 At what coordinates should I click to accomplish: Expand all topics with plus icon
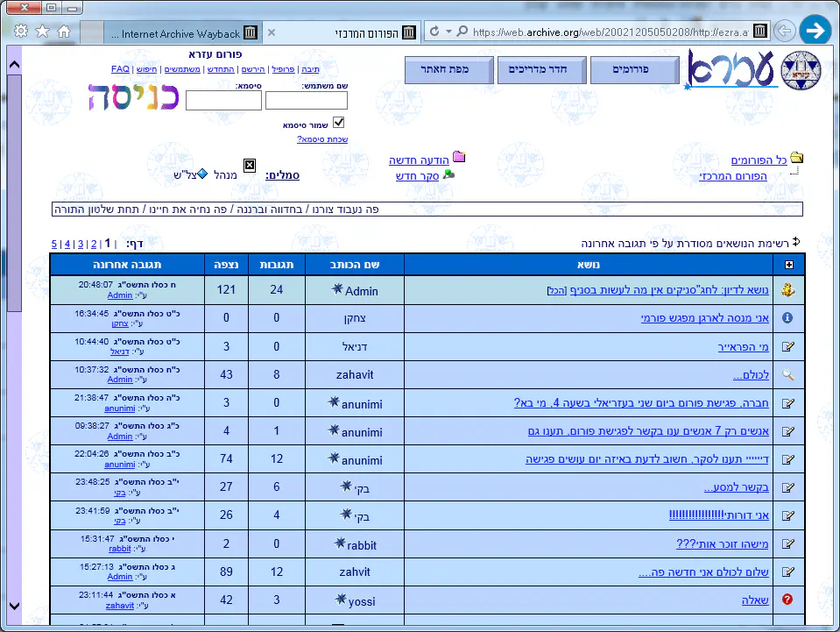pos(788,265)
